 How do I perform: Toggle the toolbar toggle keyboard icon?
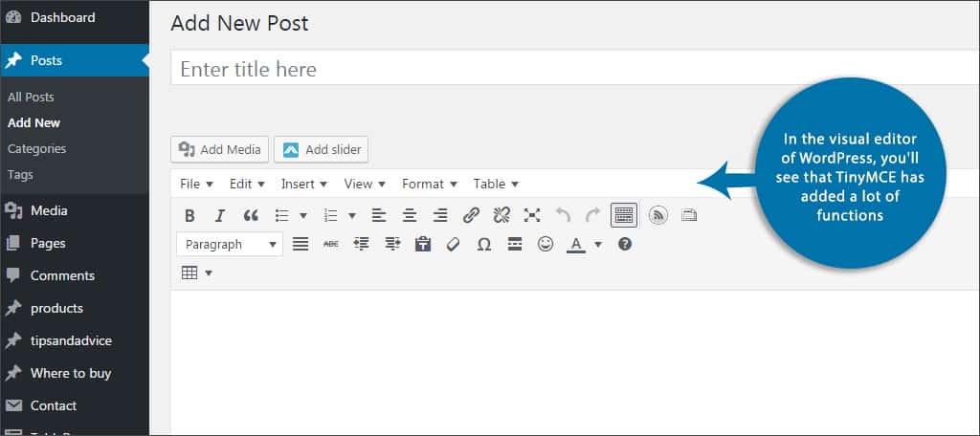[624, 215]
